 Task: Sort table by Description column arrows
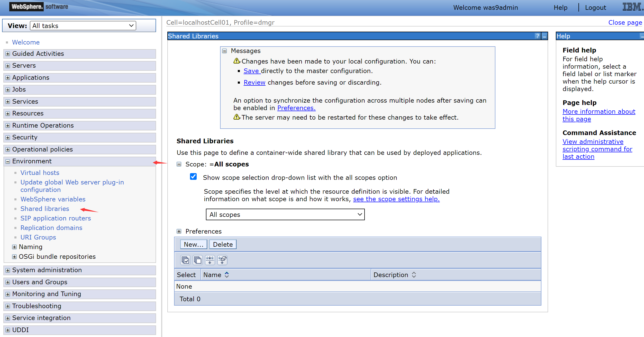coord(414,275)
